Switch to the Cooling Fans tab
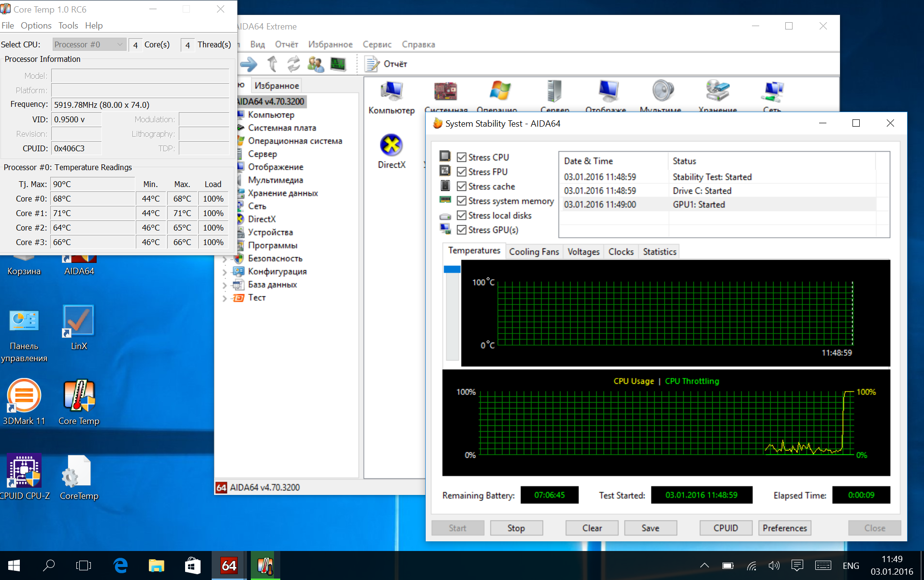Viewport: 924px width, 580px height. click(x=534, y=252)
